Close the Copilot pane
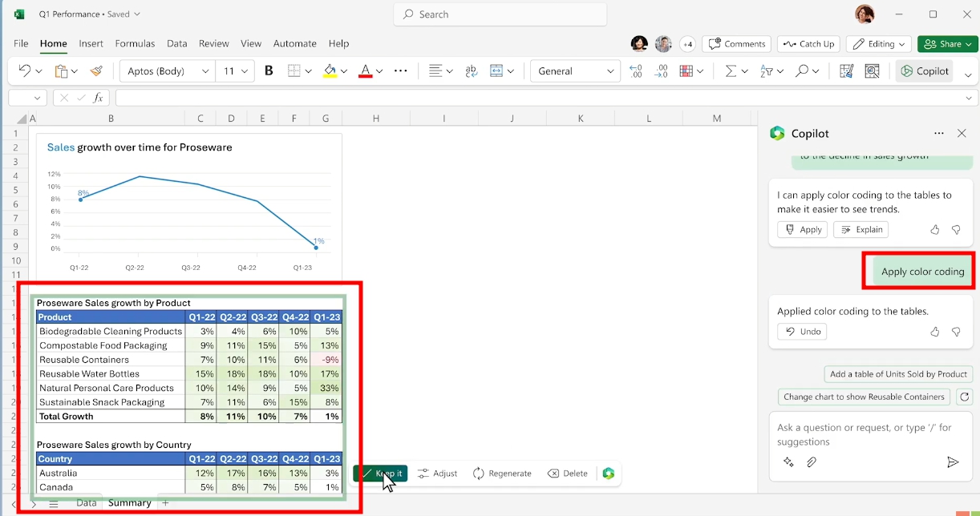 click(962, 134)
